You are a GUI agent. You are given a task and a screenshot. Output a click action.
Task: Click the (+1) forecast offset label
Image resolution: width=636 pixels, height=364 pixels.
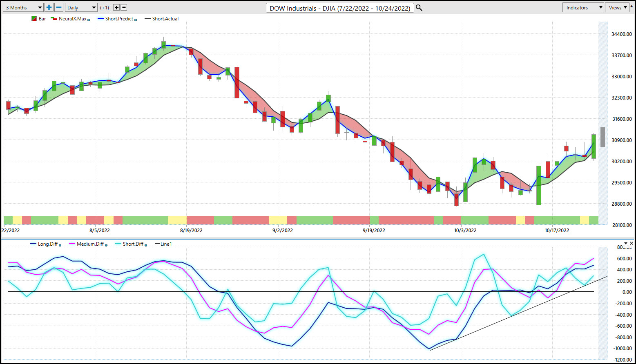[x=105, y=8]
